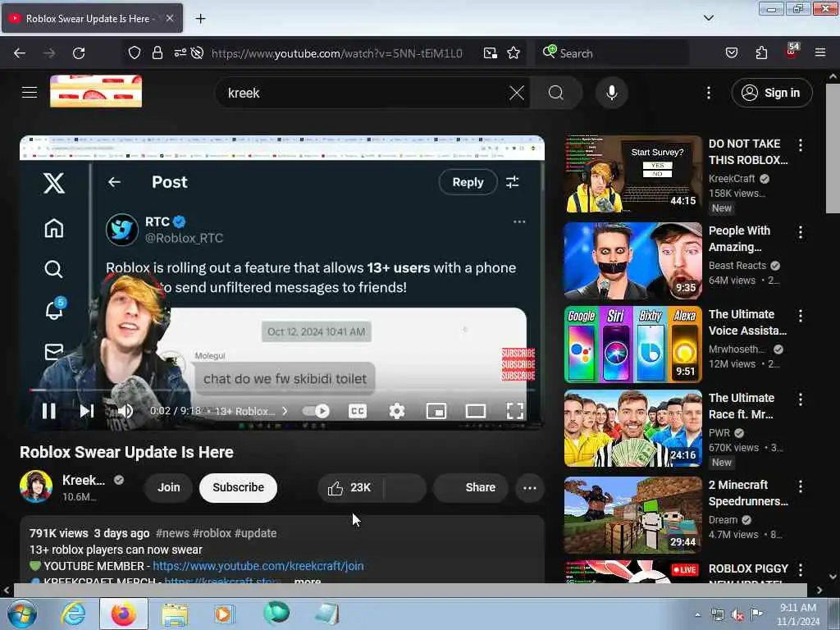
Task: Open DO NOT TAKE THIS ROBLOX video thumbnail
Action: [632, 174]
